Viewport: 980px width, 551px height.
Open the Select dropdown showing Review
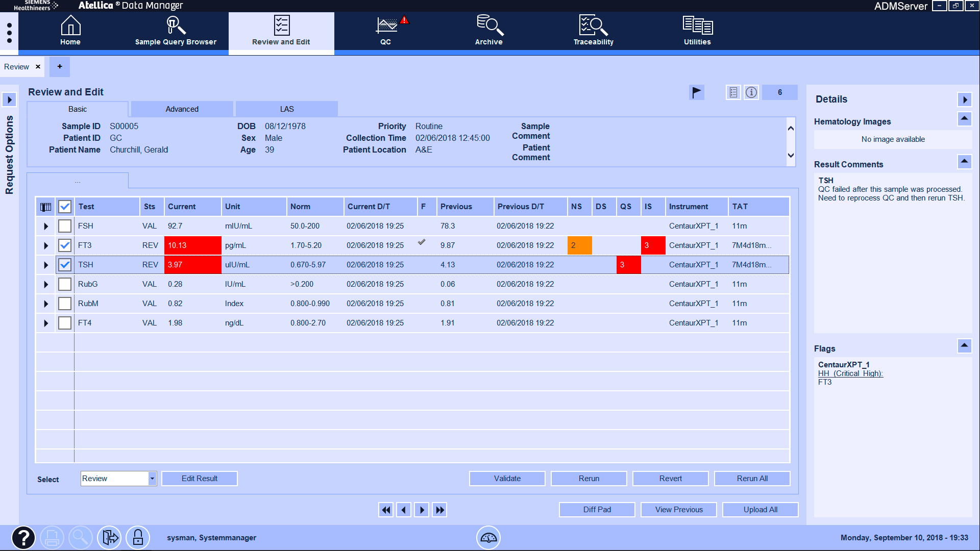[152, 479]
